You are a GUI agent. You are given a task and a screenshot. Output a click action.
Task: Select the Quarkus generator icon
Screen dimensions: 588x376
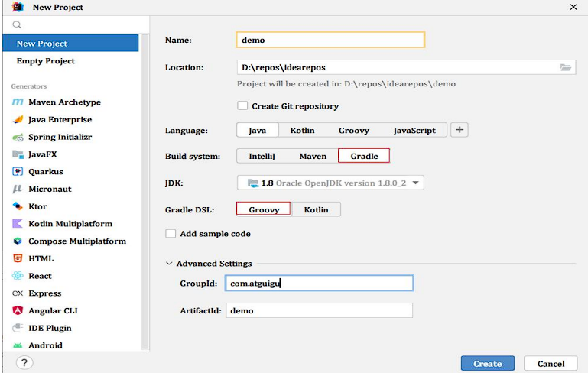point(18,172)
